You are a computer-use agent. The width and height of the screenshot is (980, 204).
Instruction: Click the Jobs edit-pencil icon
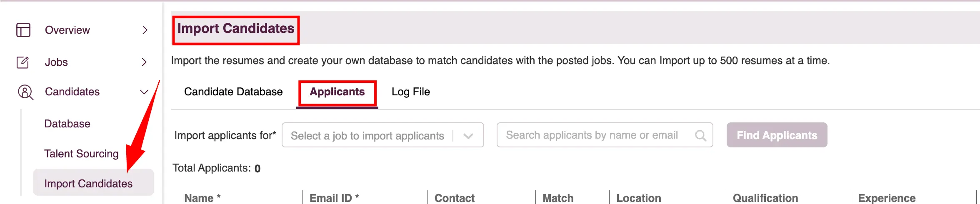point(23,62)
